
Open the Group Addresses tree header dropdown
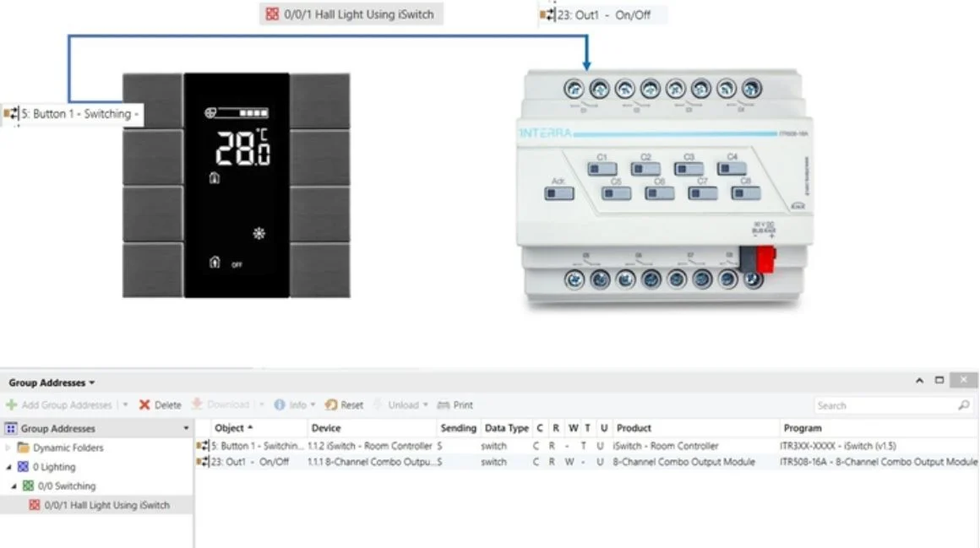point(186,429)
